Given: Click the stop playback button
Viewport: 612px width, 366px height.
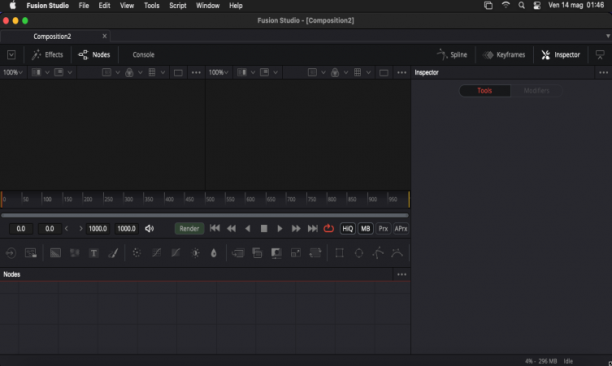Looking at the screenshot, I should 264,228.
